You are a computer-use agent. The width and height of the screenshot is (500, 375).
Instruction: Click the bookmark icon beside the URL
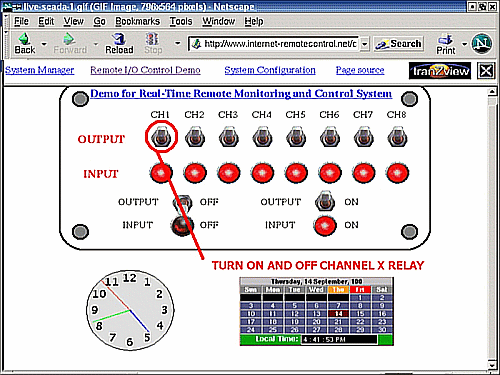click(x=197, y=44)
